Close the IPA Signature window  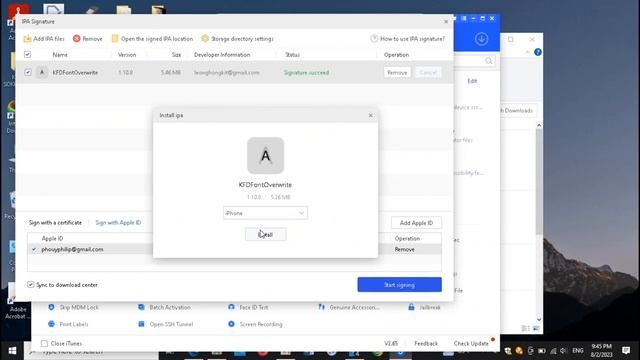tap(446, 22)
